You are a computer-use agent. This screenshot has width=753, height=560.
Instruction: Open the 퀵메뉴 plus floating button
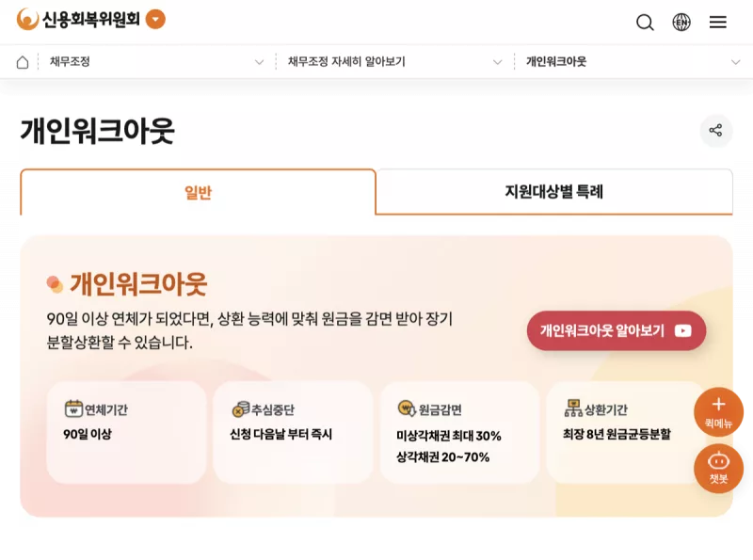click(x=718, y=411)
